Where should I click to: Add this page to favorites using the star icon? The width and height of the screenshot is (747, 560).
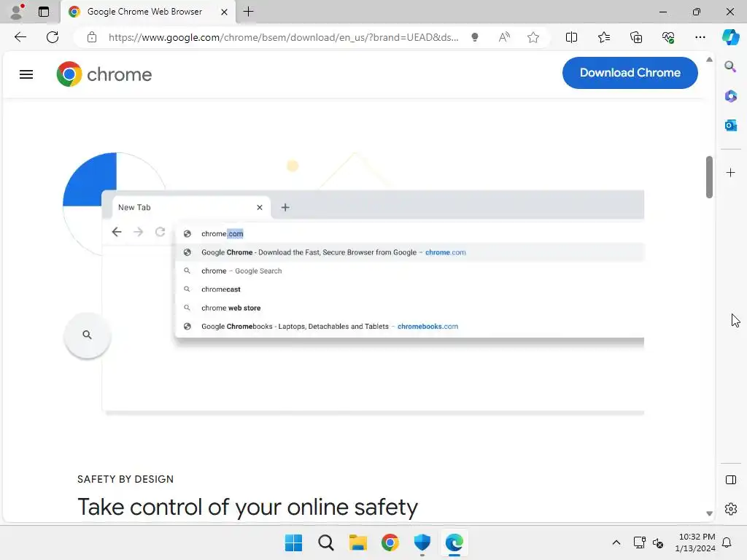533,37
